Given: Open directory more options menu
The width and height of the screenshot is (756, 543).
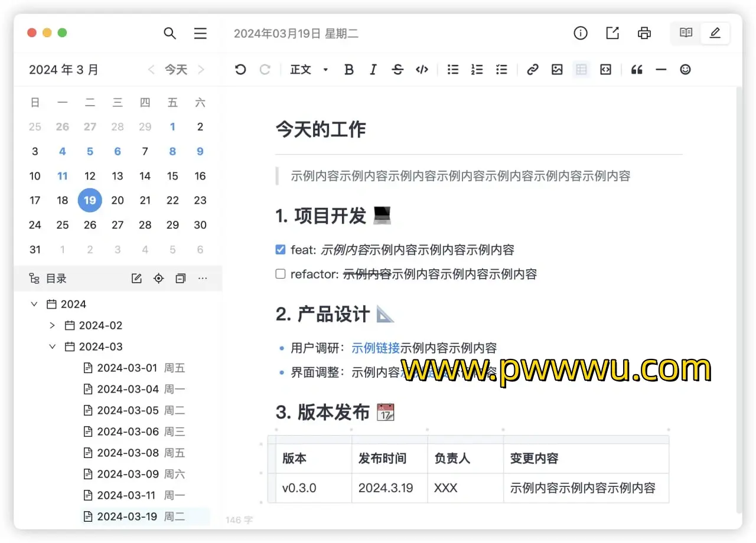Looking at the screenshot, I should click(203, 279).
